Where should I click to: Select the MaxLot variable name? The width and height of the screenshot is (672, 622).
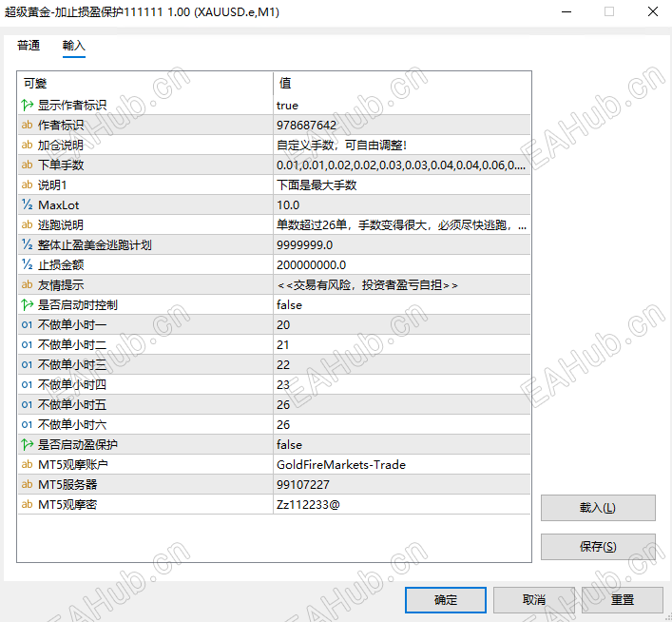[59, 205]
